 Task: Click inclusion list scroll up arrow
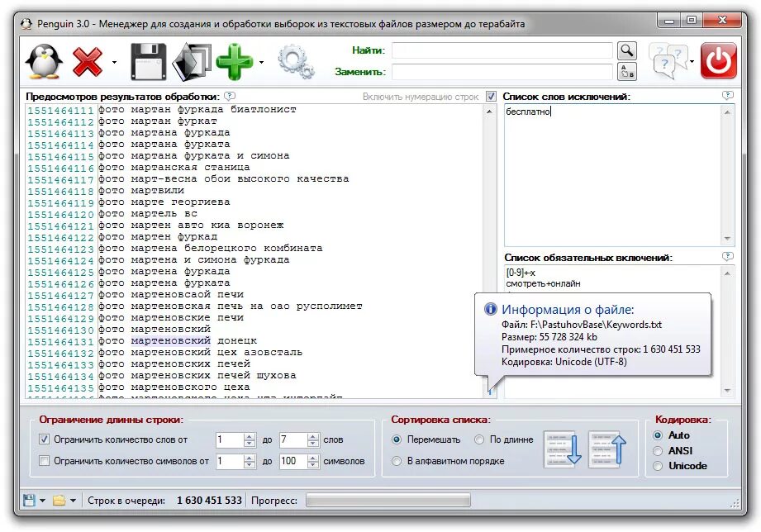pyautogui.click(x=727, y=273)
